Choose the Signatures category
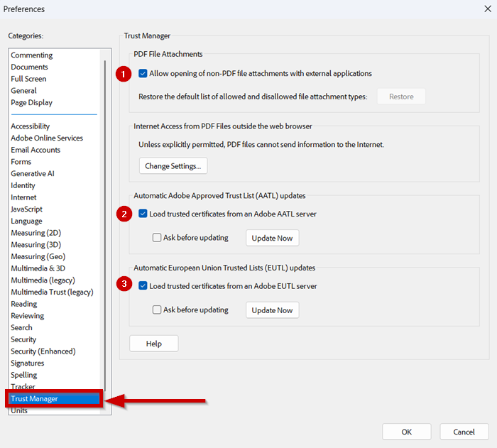This screenshot has height=448, width=497. (x=27, y=364)
